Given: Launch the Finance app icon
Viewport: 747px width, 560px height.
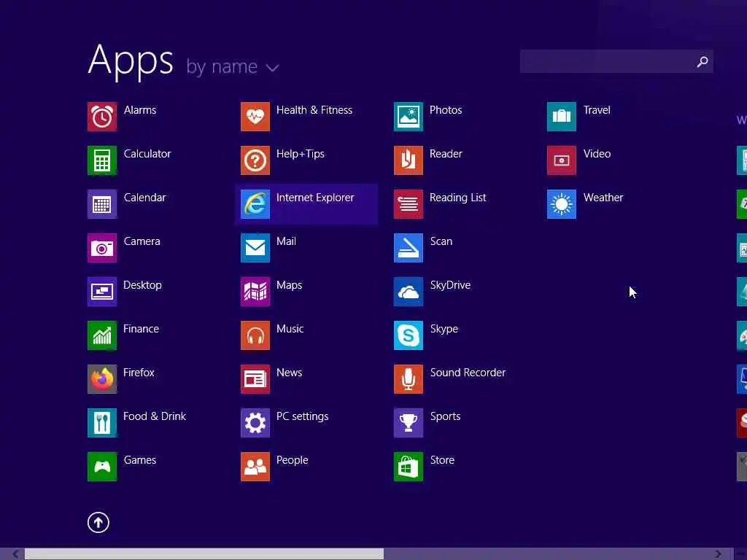Looking at the screenshot, I should (102, 335).
